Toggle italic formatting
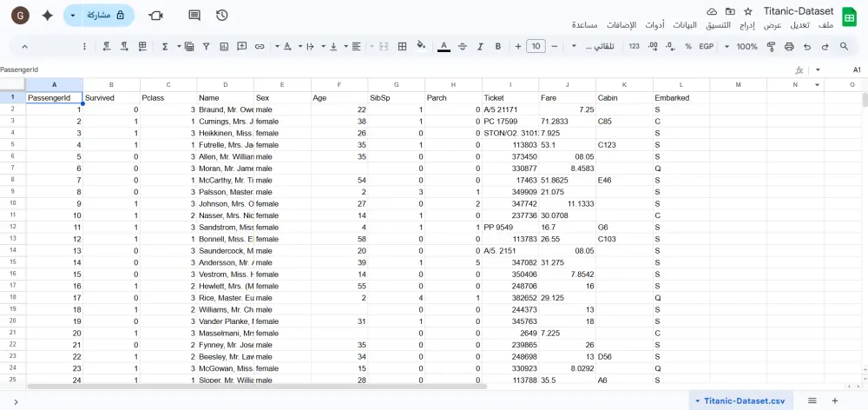Image resolution: width=868 pixels, height=410 pixels. [x=480, y=47]
